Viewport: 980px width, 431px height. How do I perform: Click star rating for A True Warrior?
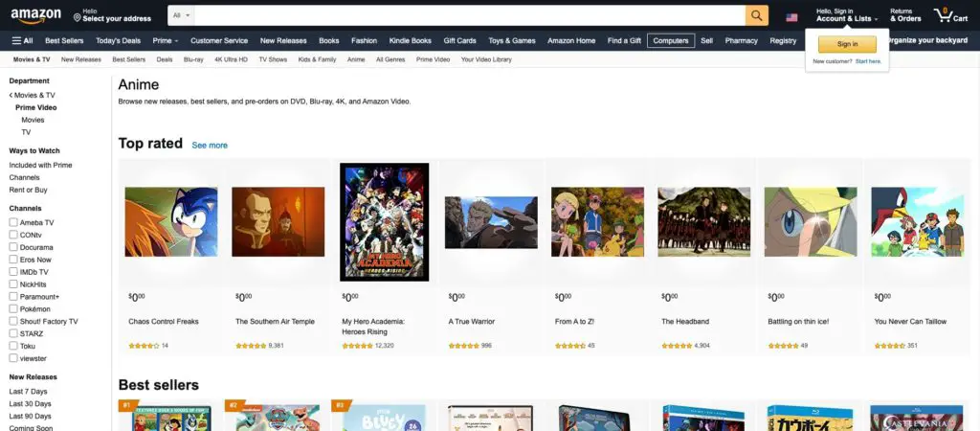point(464,346)
